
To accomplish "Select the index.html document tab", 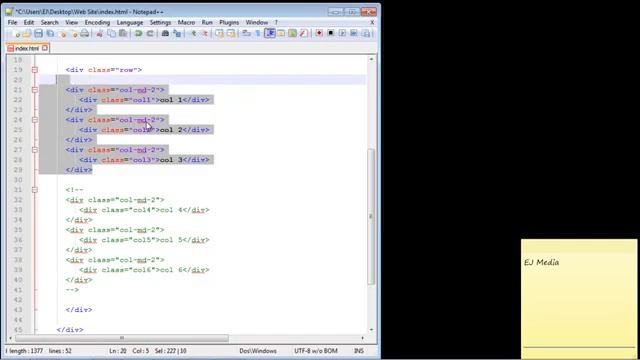I will 27,48.
